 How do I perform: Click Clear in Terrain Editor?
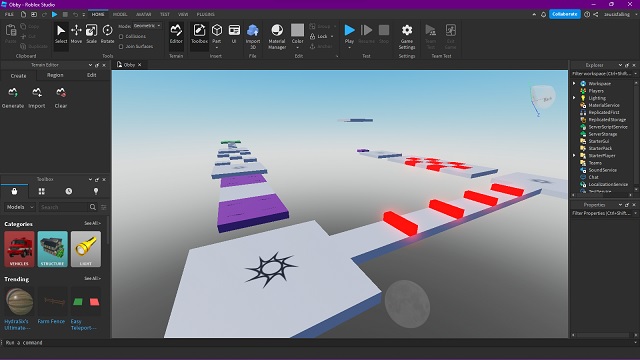61,98
